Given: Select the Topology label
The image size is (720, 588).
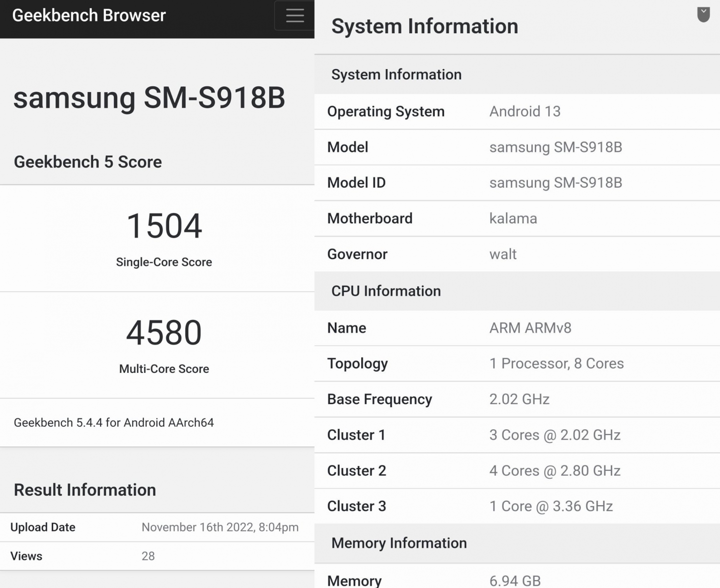Looking at the screenshot, I should click(x=357, y=364).
